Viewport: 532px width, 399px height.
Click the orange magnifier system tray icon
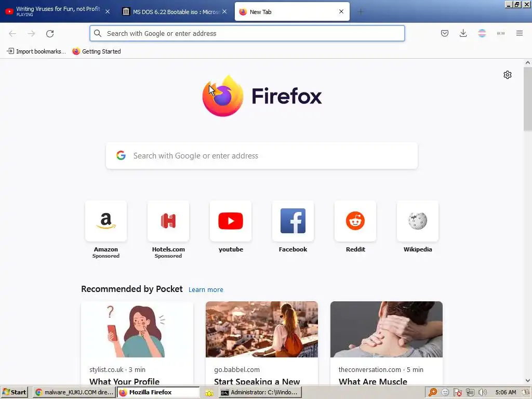point(433,393)
